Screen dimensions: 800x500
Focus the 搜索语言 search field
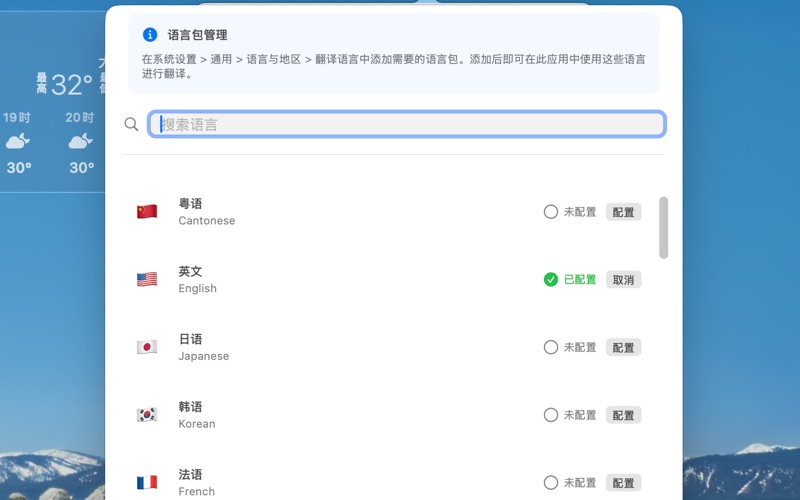click(x=407, y=124)
